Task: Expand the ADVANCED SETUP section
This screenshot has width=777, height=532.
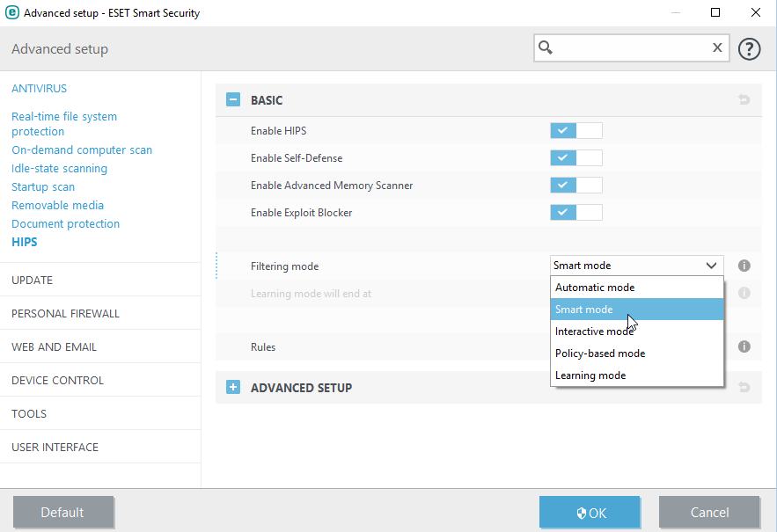Action: 233,387
